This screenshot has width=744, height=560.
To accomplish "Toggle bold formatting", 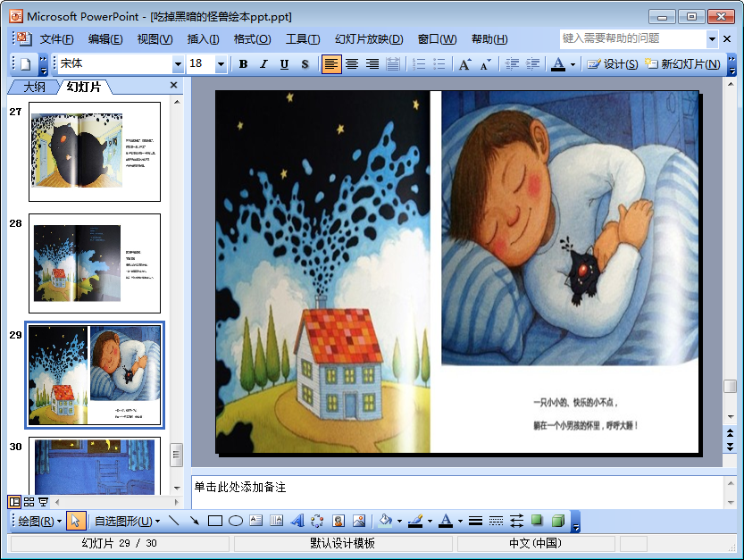I will (x=243, y=64).
